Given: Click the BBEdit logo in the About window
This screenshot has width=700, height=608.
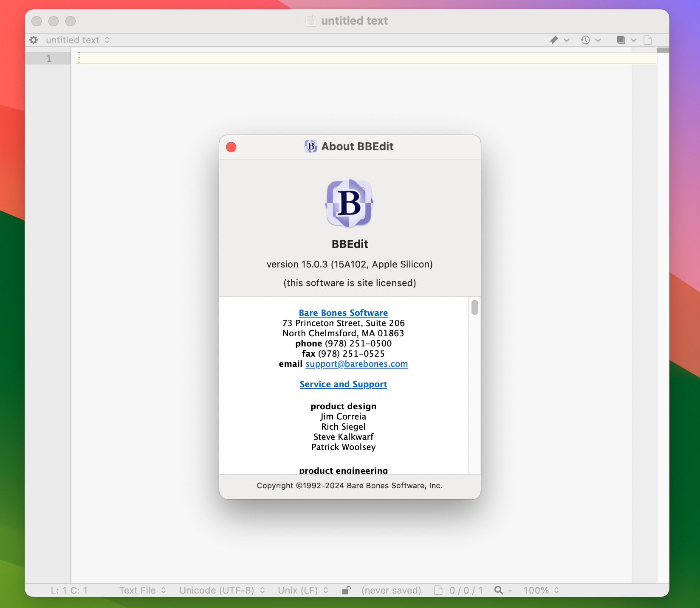Looking at the screenshot, I should pyautogui.click(x=349, y=204).
